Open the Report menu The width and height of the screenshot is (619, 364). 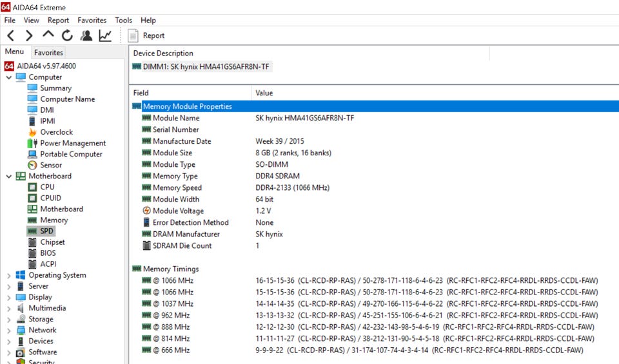(x=58, y=20)
